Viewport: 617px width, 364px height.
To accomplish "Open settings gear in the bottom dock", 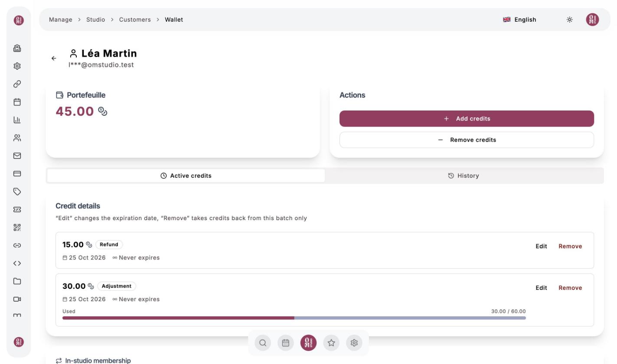I will [x=354, y=343].
